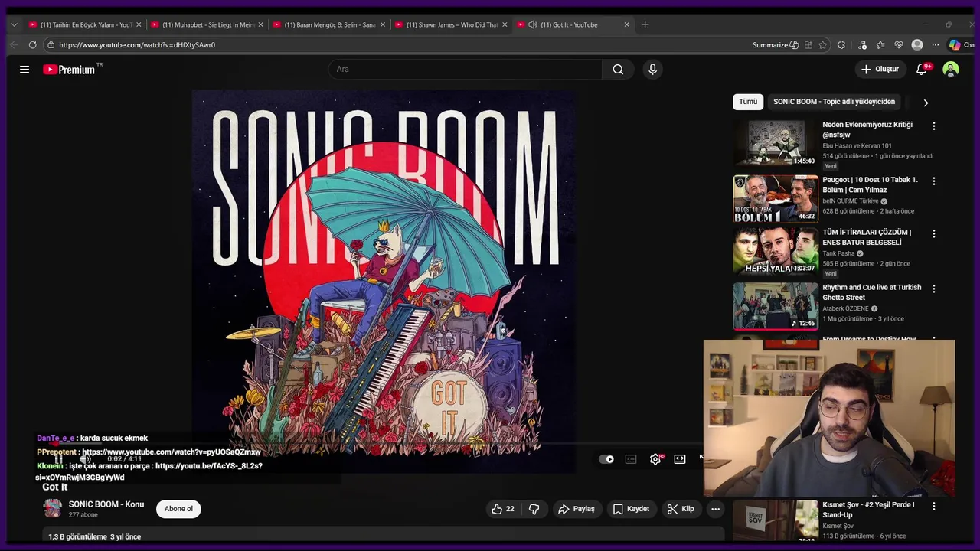Open TÜM İFTİRALARI ÇÖZDÜM video thumbnail
This screenshot has width=980, height=551.
776,251
